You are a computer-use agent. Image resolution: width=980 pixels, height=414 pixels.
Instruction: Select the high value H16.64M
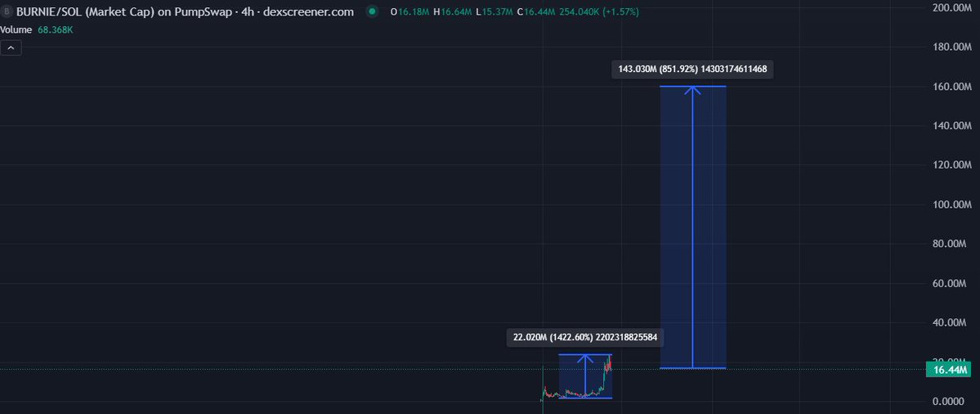[x=453, y=12]
